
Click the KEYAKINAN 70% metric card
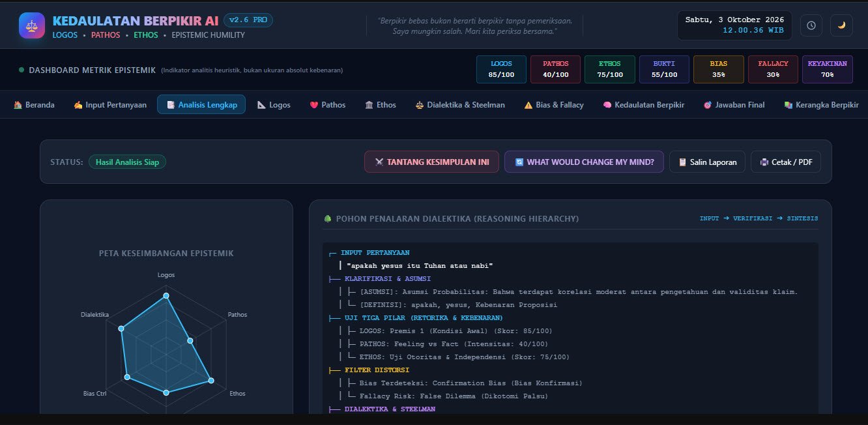point(828,69)
